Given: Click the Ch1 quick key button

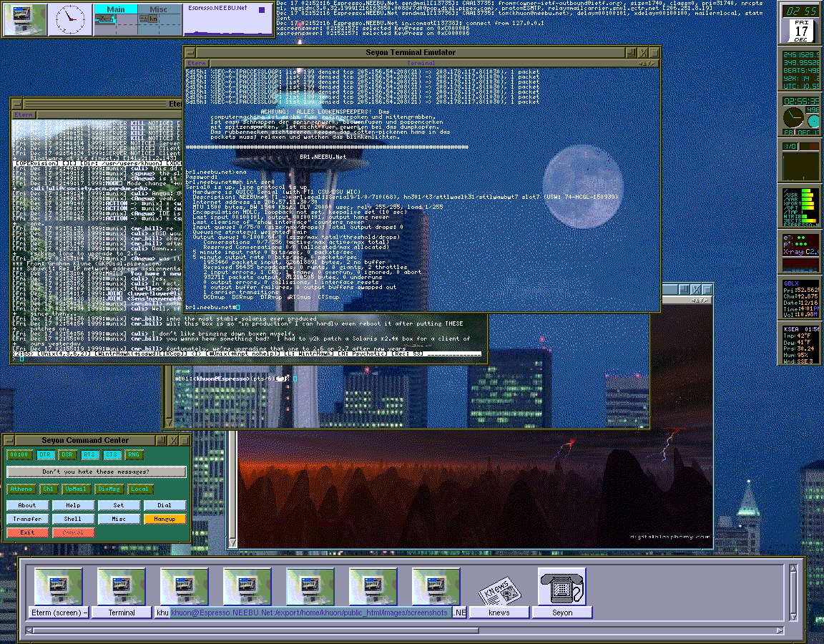Looking at the screenshot, I should click(48, 489).
